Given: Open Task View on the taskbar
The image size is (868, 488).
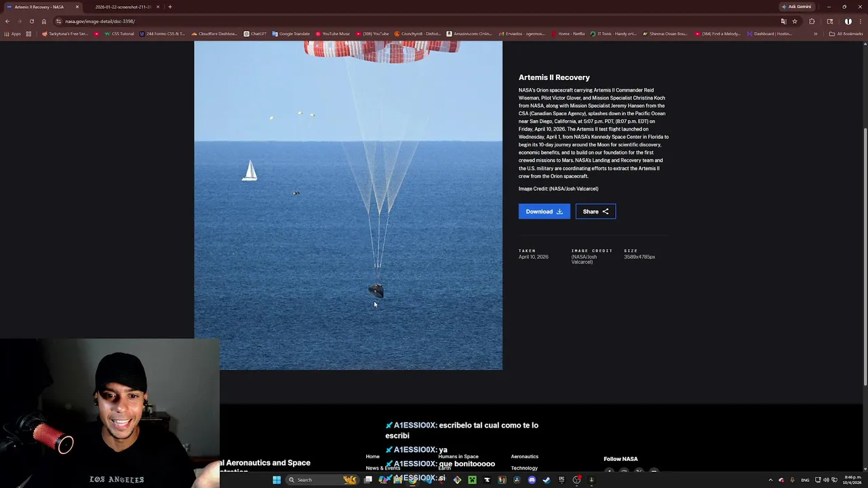Looking at the screenshot, I should coord(368,480).
